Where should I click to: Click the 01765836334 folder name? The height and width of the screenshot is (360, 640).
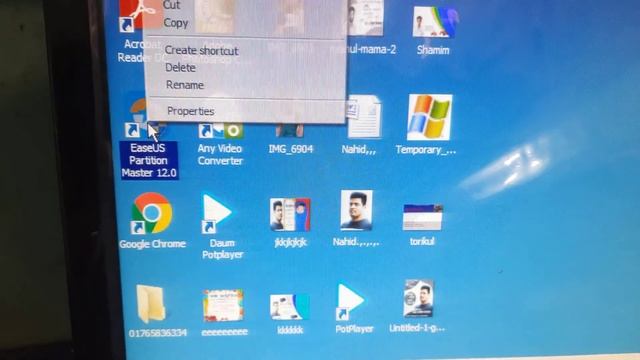[x=158, y=333]
